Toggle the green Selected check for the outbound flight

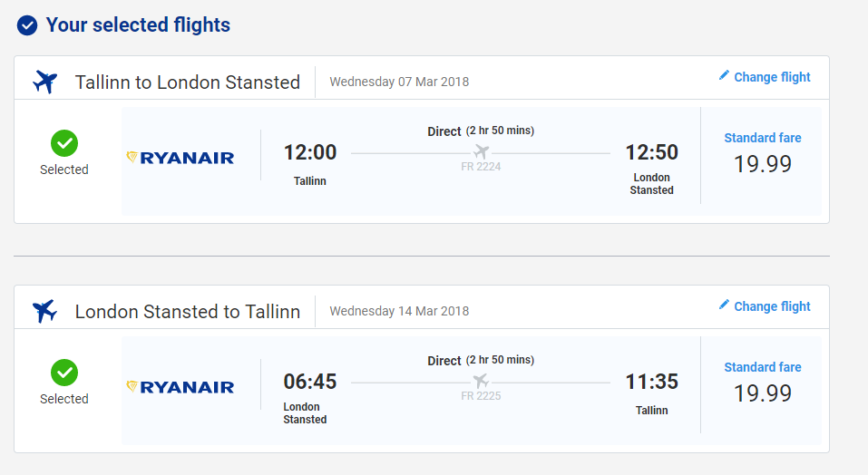tap(64, 143)
